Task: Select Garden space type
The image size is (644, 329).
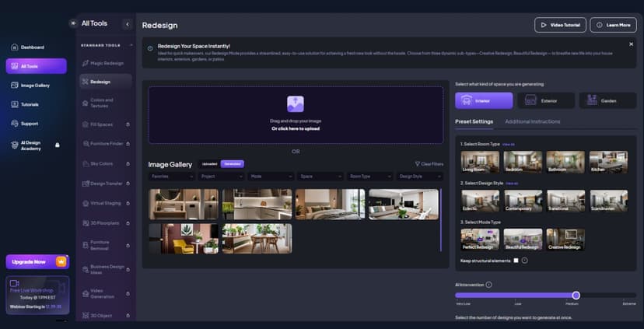Action: click(x=608, y=100)
